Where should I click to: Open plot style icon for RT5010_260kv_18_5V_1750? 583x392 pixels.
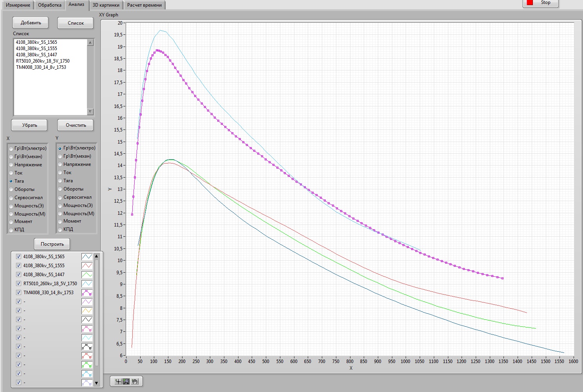tap(87, 284)
